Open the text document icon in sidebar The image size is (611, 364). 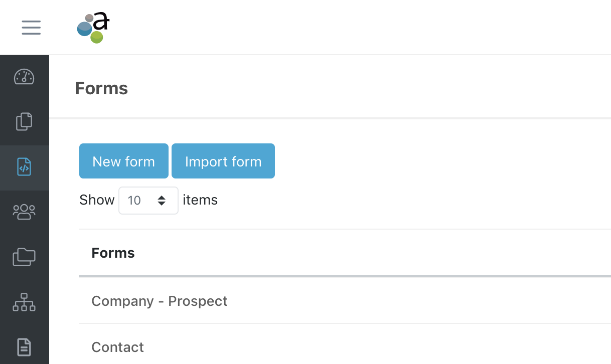click(x=24, y=347)
